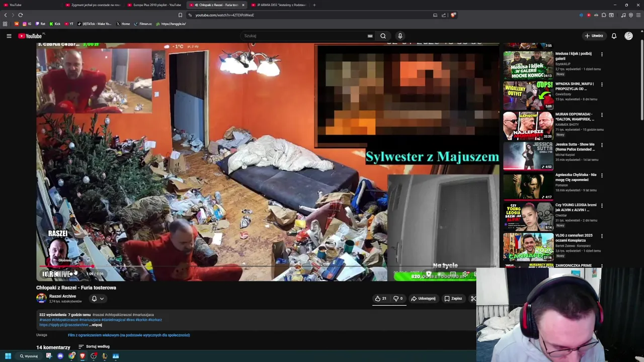Image resolution: width=644 pixels, height=362 pixels.
Task: Click the search magnifier button
Action: point(383,36)
